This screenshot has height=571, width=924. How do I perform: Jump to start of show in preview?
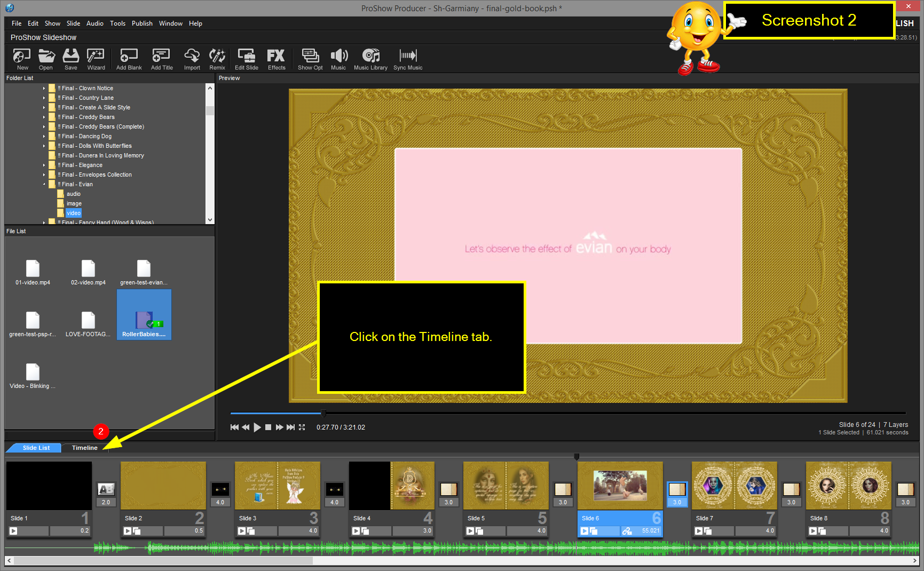click(234, 427)
